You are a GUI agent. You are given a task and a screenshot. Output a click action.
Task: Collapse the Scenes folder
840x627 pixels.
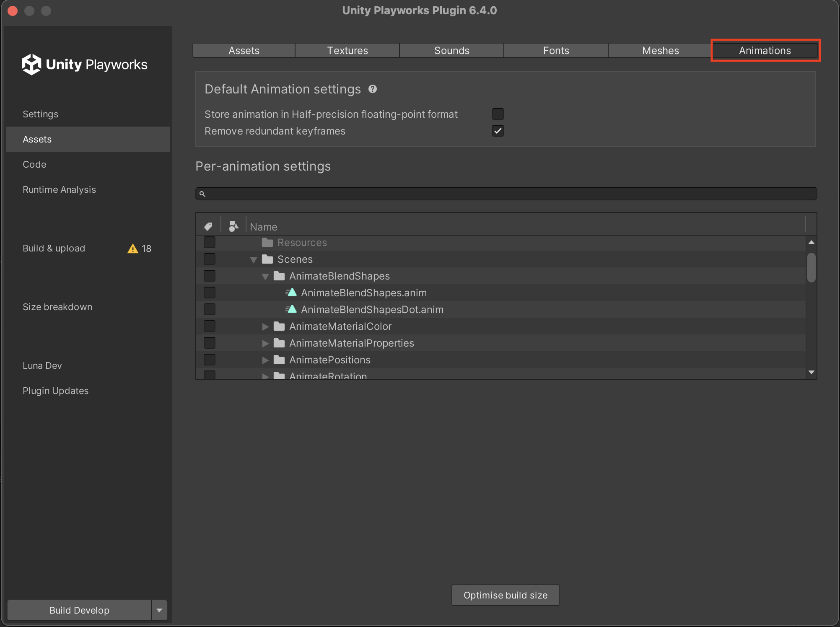coord(254,260)
